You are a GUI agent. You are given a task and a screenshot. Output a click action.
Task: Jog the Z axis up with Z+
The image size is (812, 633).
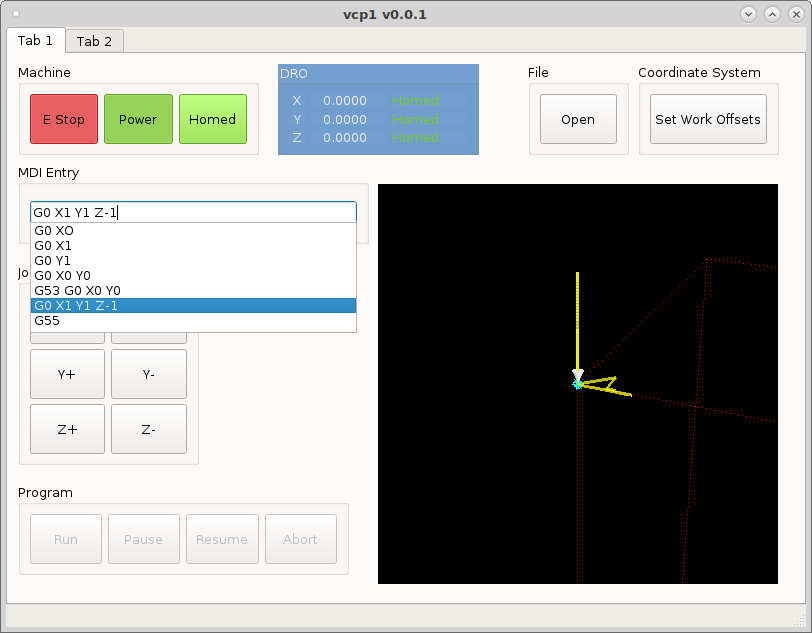pyautogui.click(x=67, y=429)
